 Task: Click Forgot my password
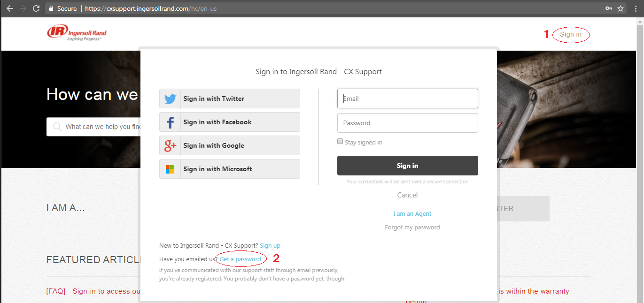click(412, 227)
